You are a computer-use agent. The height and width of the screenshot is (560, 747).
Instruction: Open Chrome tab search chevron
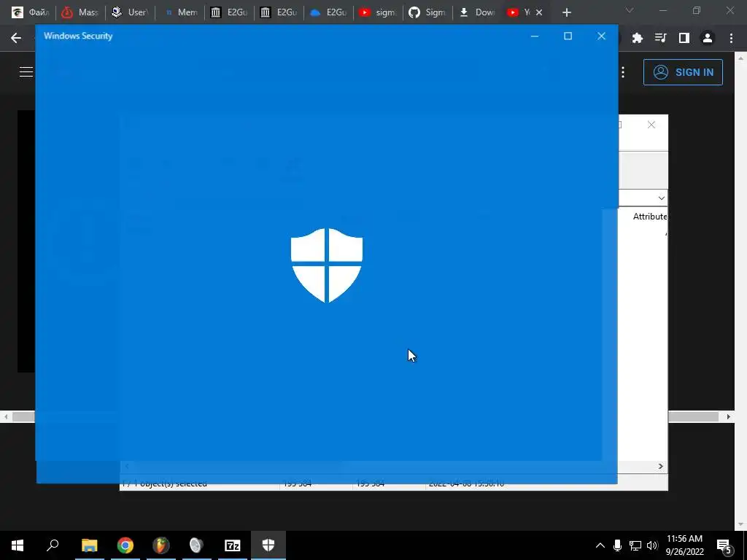pyautogui.click(x=630, y=10)
